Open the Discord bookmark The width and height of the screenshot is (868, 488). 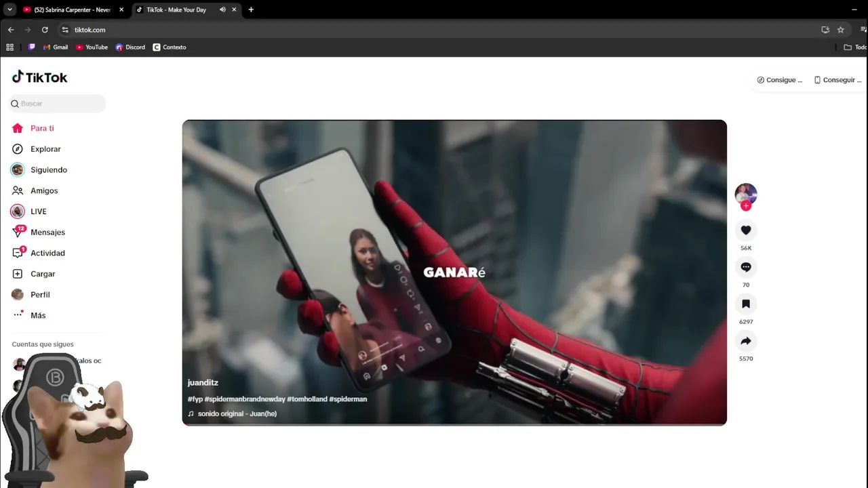(130, 47)
